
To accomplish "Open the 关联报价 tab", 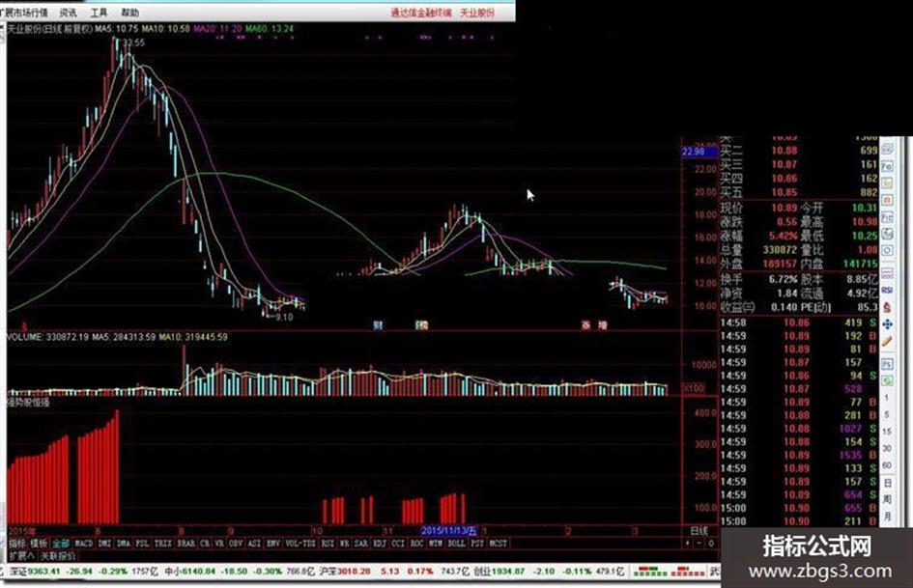I will [x=58, y=556].
